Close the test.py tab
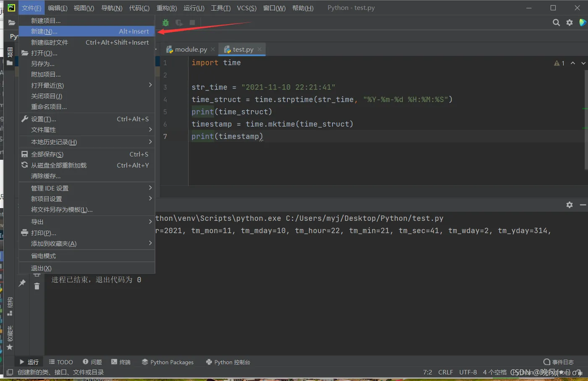The image size is (588, 381). click(x=260, y=49)
